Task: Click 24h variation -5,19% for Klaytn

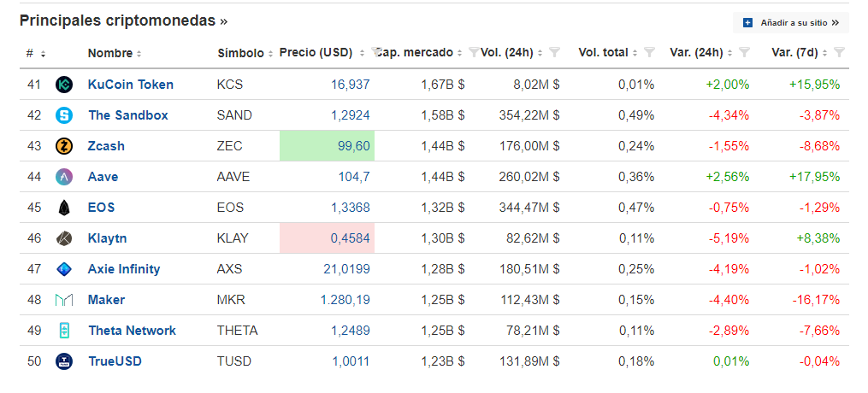Action: pyautogui.click(x=729, y=238)
